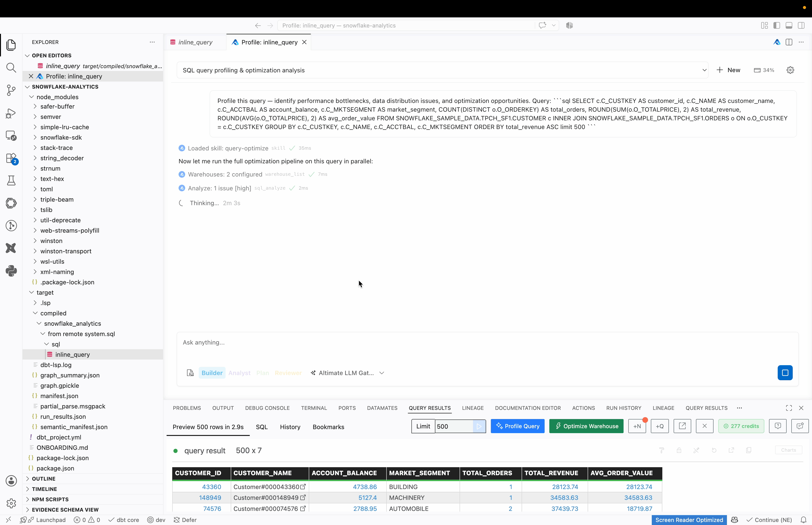Click the notifications bell in status bar
The height and width of the screenshot is (525, 812).
pyautogui.click(x=804, y=520)
